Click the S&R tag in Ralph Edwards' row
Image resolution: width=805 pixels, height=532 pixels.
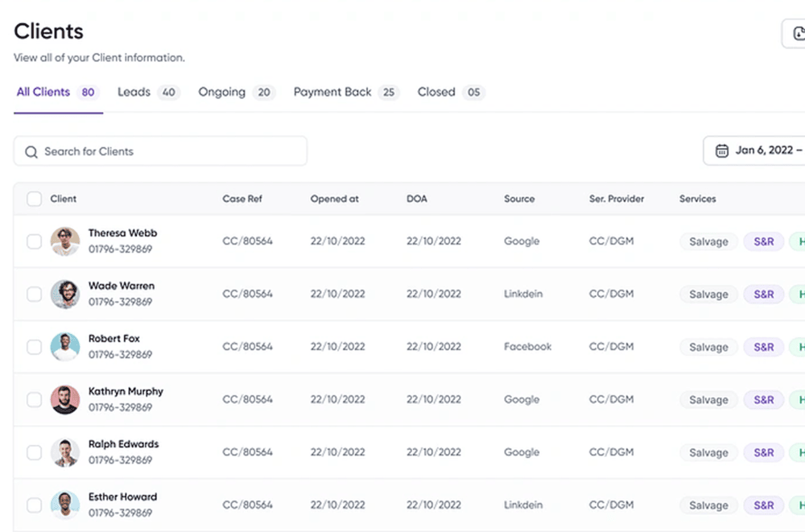(763, 453)
